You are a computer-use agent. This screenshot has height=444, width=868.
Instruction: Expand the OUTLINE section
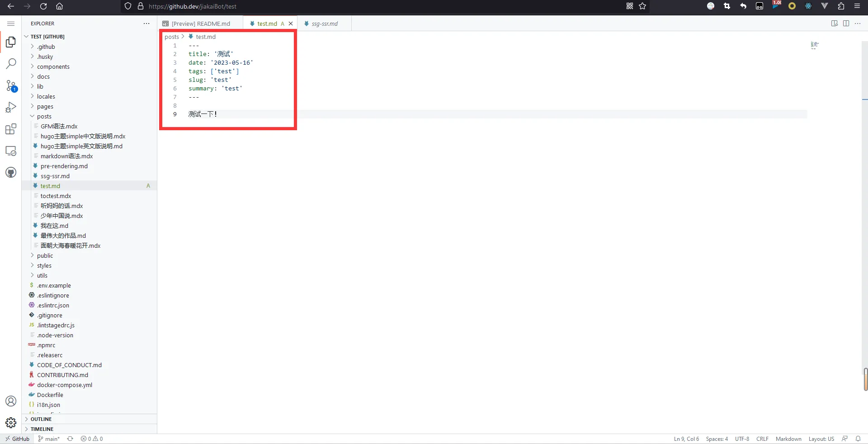(x=90, y=419)
